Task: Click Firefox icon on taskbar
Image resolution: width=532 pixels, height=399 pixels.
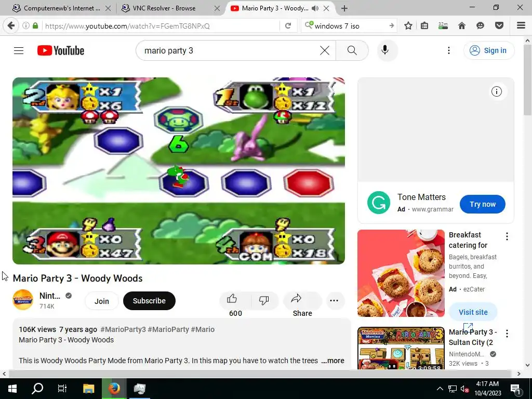Action: 114,389
